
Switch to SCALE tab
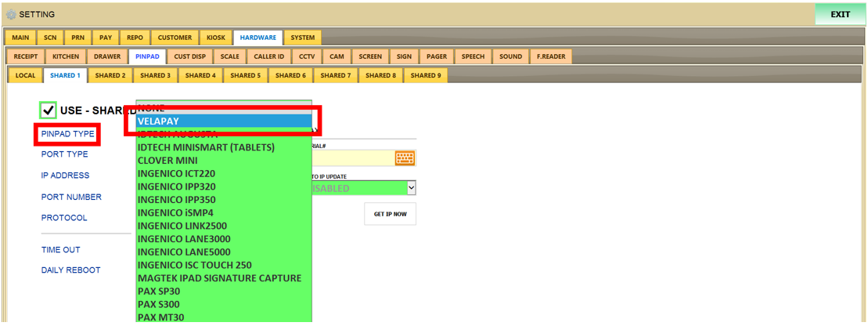[230, 56]
